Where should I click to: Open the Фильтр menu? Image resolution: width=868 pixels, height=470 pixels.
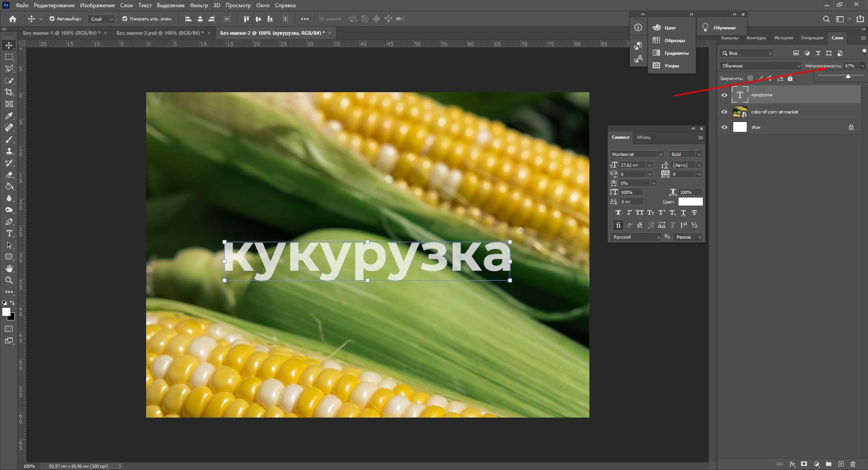pyautogui.click(x=199, y=5)
